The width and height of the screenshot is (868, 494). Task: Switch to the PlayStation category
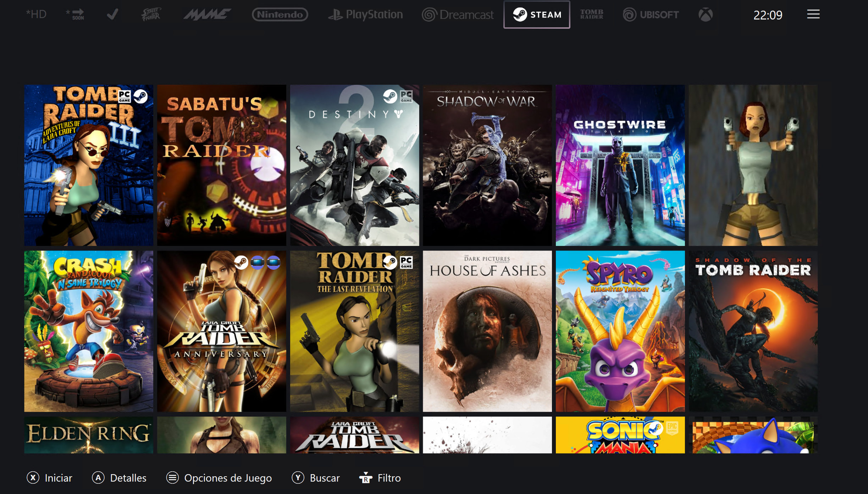pos(365,15)
